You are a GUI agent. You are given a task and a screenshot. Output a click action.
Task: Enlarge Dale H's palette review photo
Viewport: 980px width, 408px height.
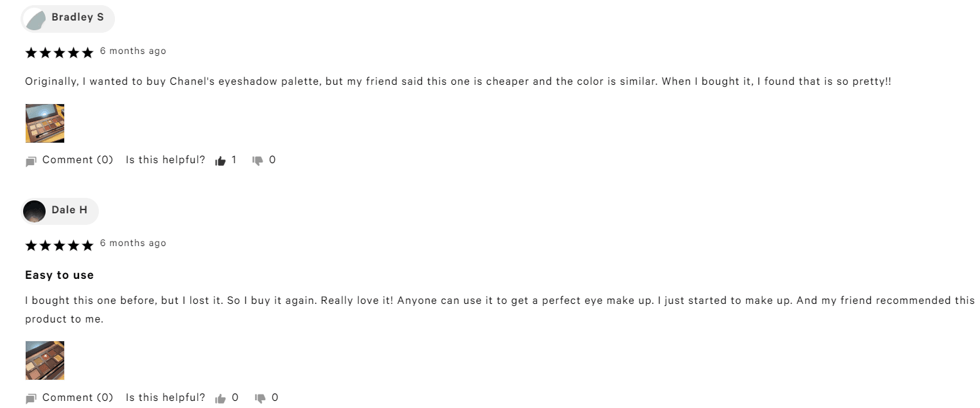pyautogui.click(x=44, y=360)
